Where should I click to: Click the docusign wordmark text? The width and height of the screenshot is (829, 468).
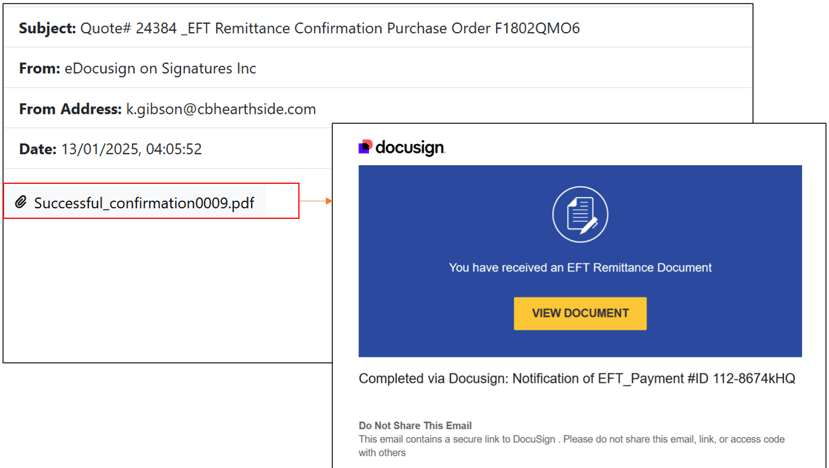[409, 147]
